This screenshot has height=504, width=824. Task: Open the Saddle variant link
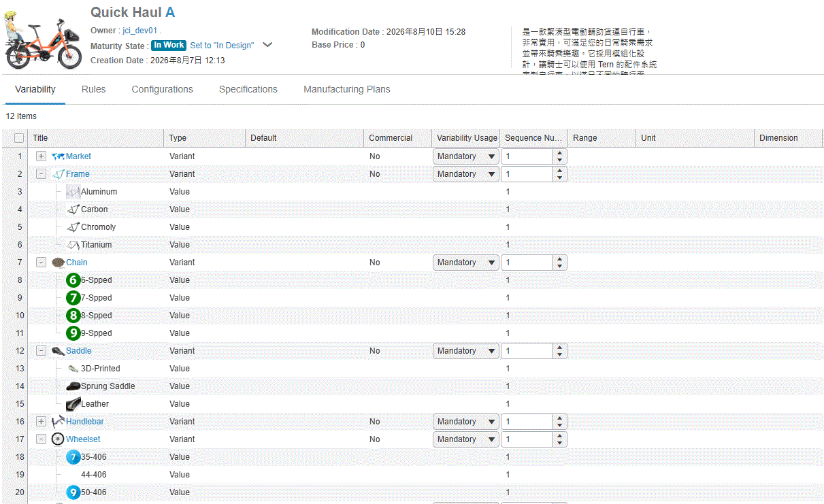coord(78,351)
